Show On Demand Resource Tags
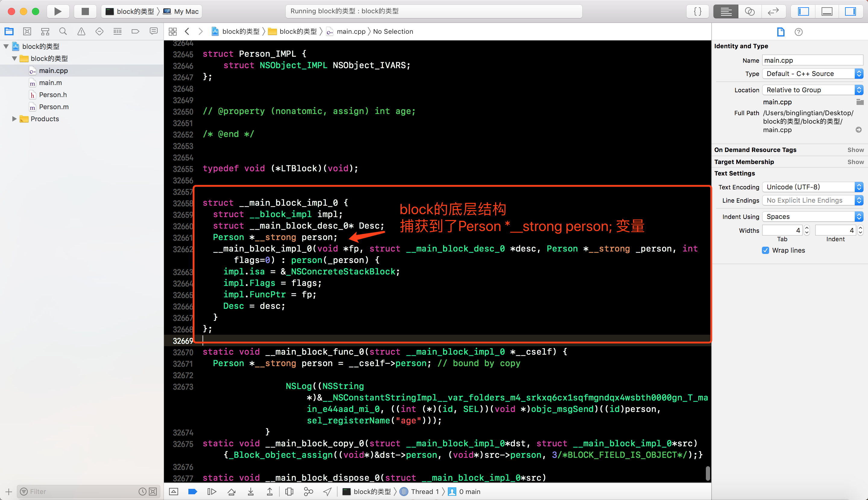 855,150
